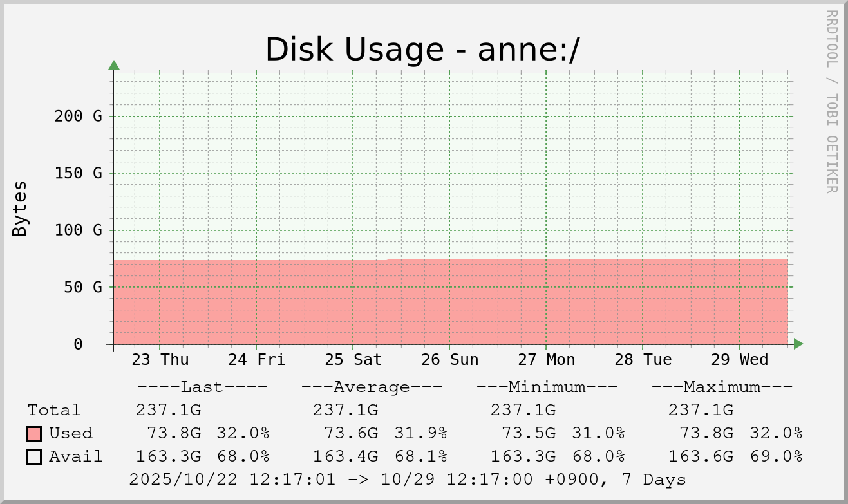Click the RRDTOOL / TOBI OETIKER watermark

click(x=831, y=101)
